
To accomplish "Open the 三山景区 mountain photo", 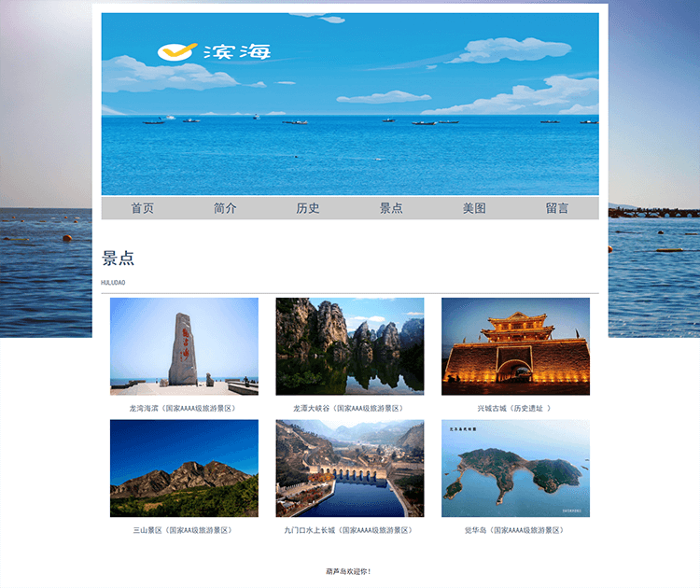I will [x=184, y=468].
